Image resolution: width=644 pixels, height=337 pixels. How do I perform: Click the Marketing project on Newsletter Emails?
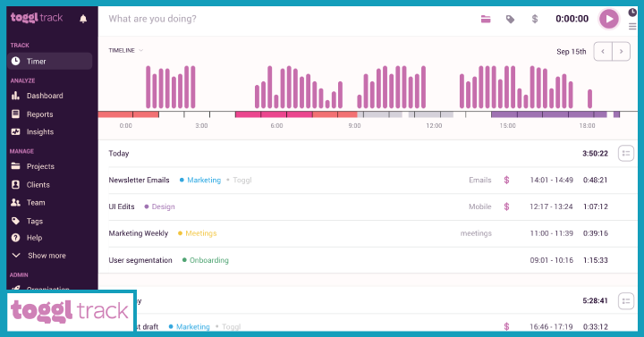point(204,180)
